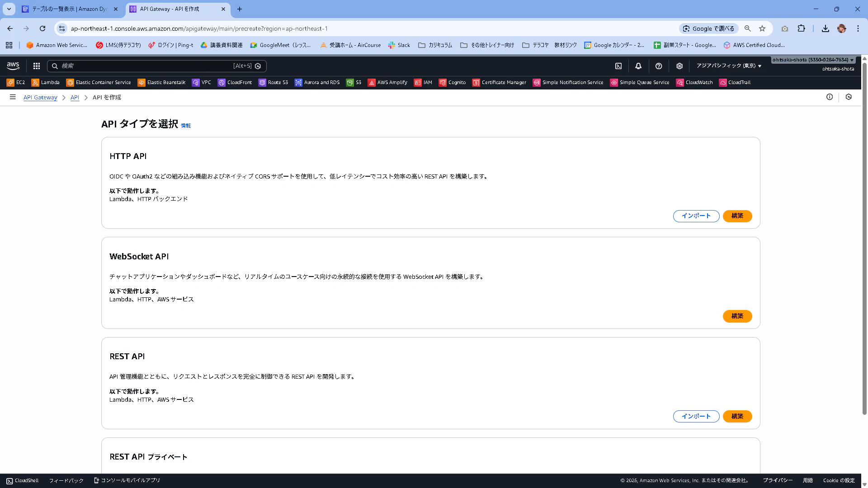Open the その他トレイナー向け bookmark folder
This screenshot has height=488, width=868.
click(487, 45)
